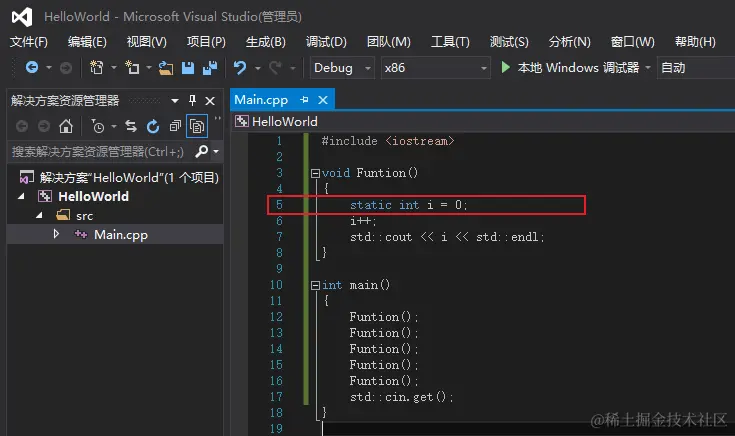Collapse the HelloWorld project node
735x436 pixels.
[21, 196]
